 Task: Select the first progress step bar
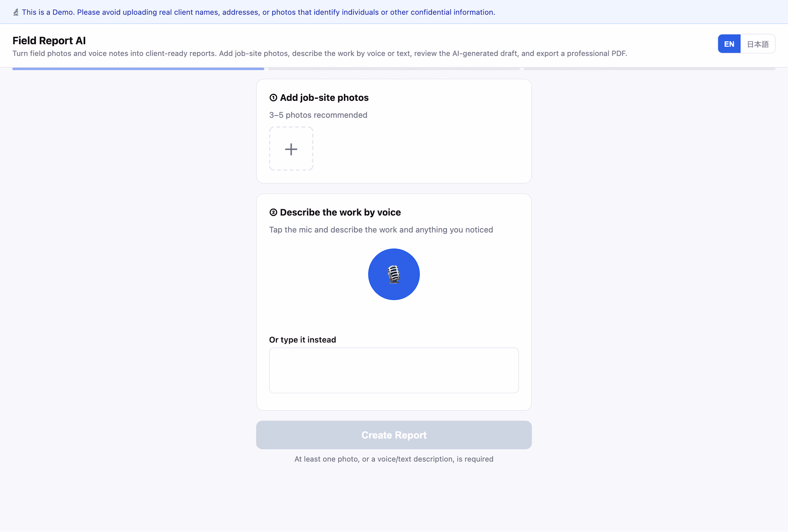[138, 69]
